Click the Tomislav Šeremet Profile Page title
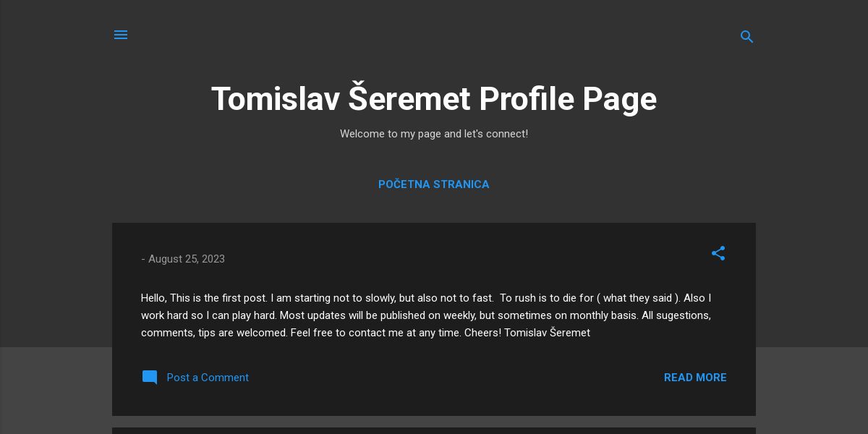 [x=433, y=99]
